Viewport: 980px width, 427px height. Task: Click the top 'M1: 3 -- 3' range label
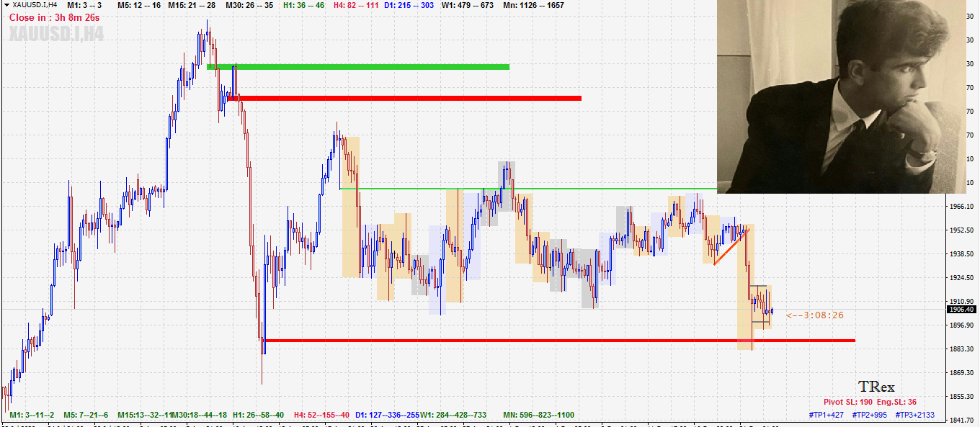[x=84, y=5]
